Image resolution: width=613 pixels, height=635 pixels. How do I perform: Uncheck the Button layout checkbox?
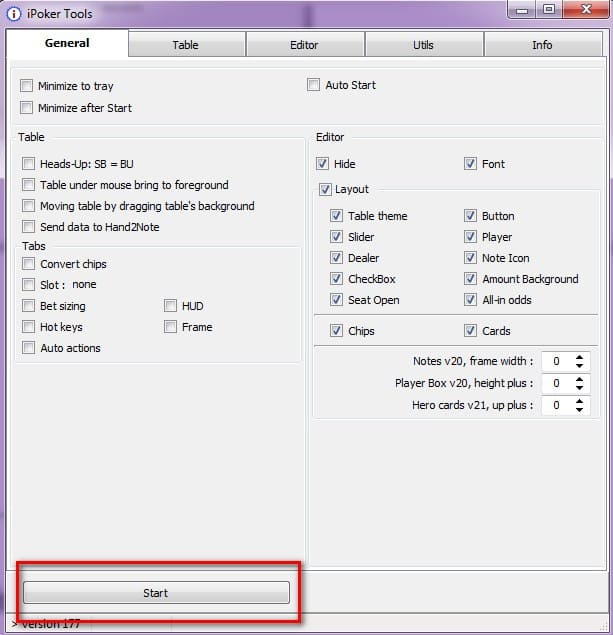[x=470, y=216]
